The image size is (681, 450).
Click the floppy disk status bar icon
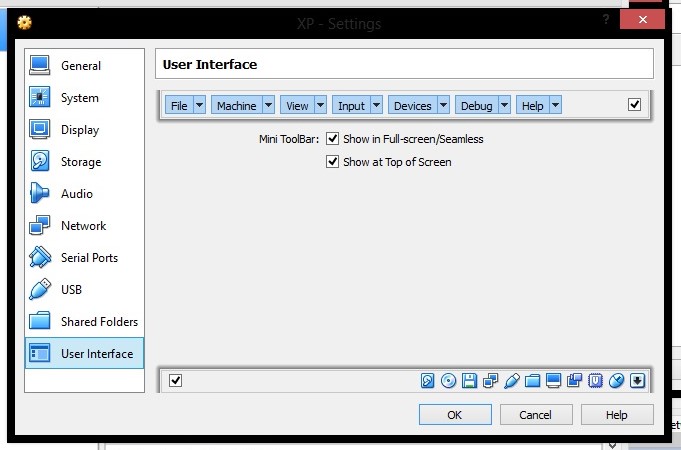coord(470,380)
